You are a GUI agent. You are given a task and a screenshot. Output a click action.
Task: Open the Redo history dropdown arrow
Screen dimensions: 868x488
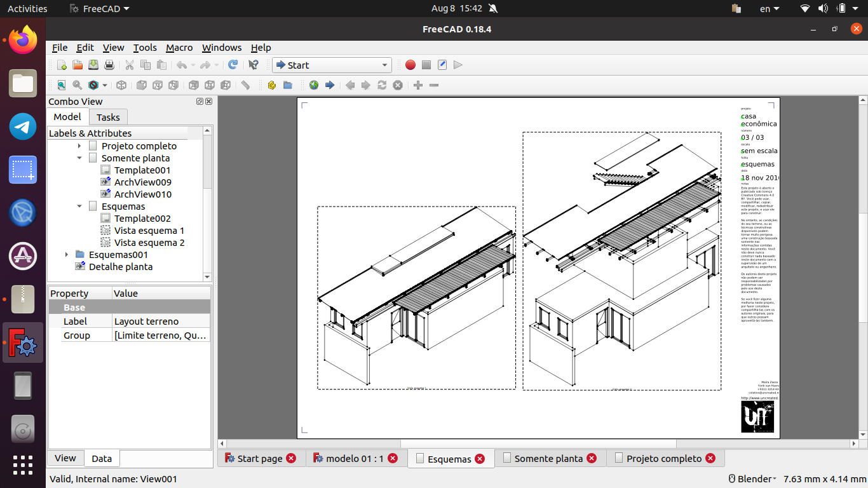click(x=217, y=65)
